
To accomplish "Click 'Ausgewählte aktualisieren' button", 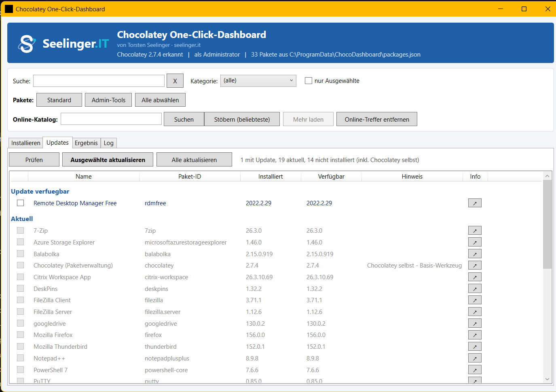I will [x=108, y=160].
